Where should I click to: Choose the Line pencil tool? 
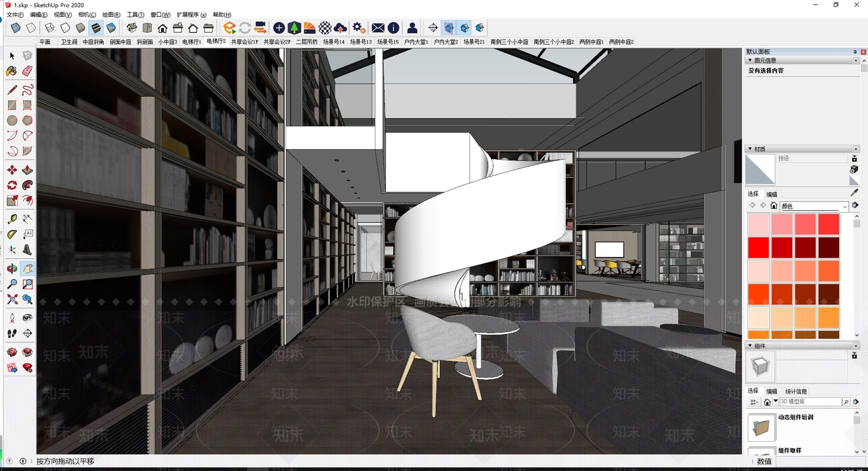tap(12, 90)
